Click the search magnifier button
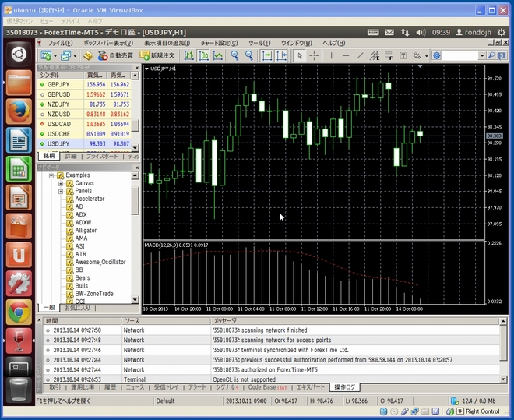514x420 pixels. [491, 56]
